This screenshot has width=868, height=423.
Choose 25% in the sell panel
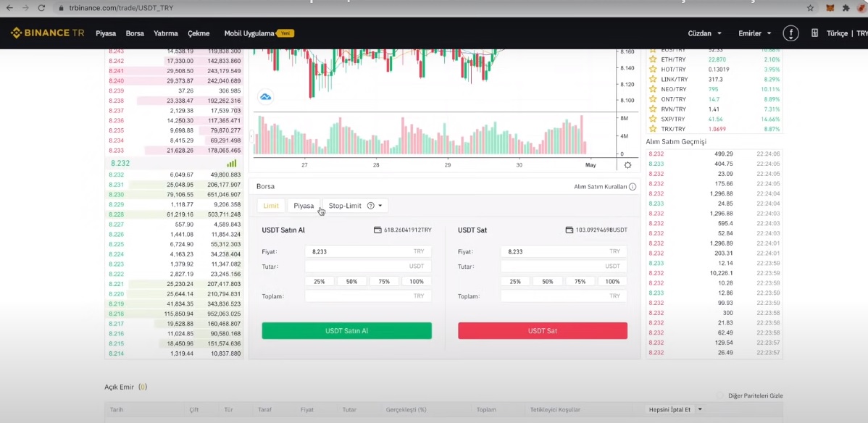click(x=515, y=281)
